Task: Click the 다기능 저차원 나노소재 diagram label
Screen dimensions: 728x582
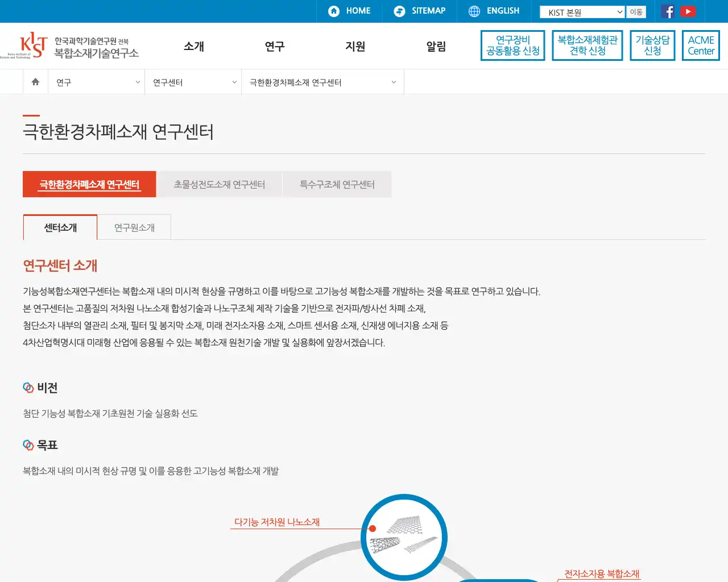Action: click(277, 522)
